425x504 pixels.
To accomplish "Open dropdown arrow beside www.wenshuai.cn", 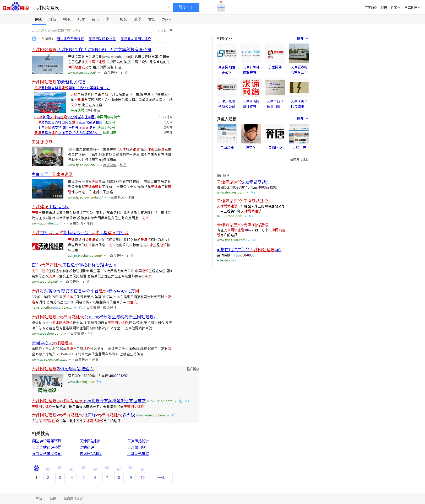I will 99,73.
